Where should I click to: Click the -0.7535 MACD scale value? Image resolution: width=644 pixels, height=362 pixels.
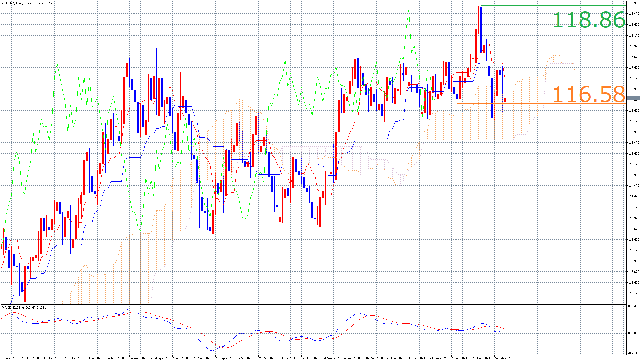pos(633,353)
